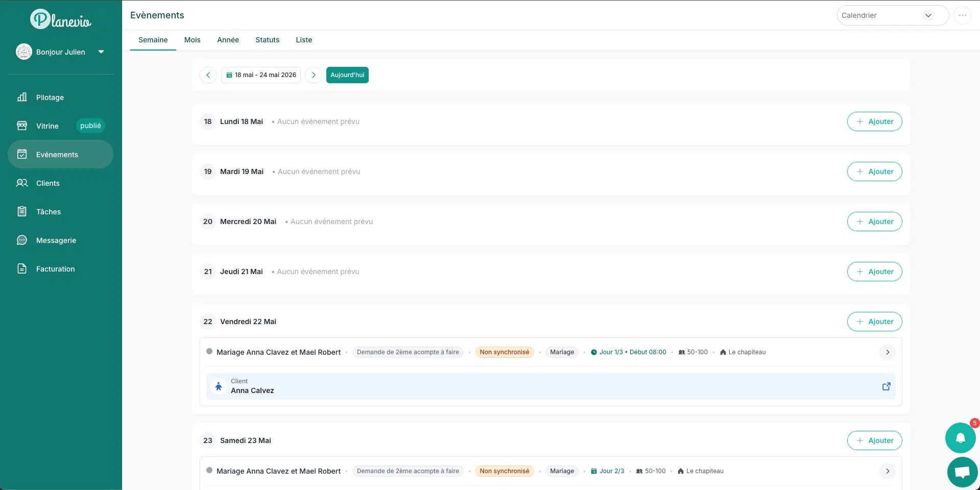Click the Aujourd'hui button
This screenshot has width=980, height=490.
tap(347, 75)
